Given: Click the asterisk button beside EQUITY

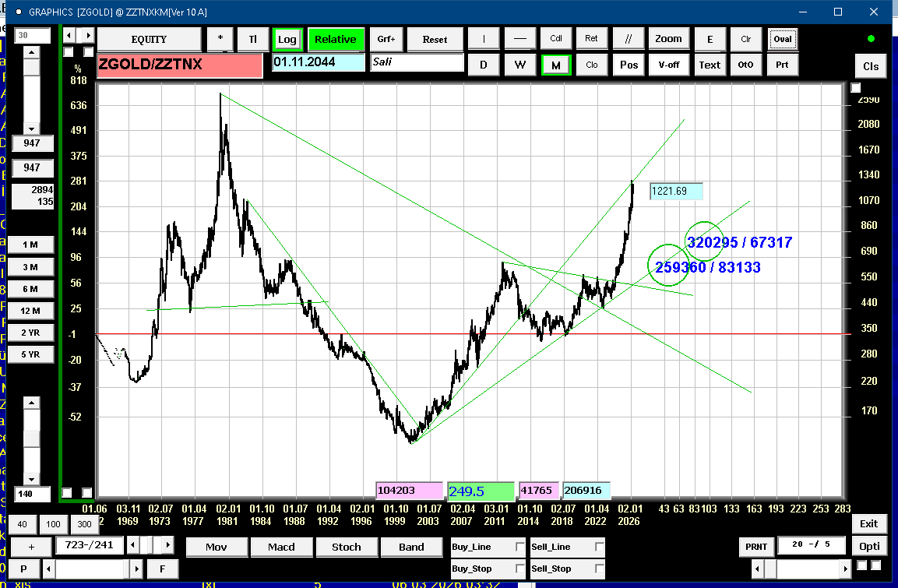Looking at the screenshot, I should pyautogui.click(x=220, y=39).
